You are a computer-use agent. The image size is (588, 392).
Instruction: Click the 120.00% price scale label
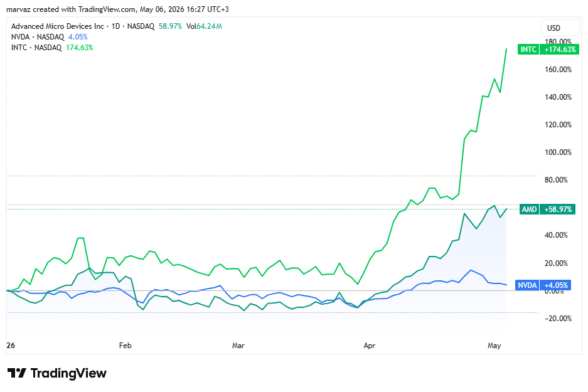pyautogui.click(x=558, y=124)
